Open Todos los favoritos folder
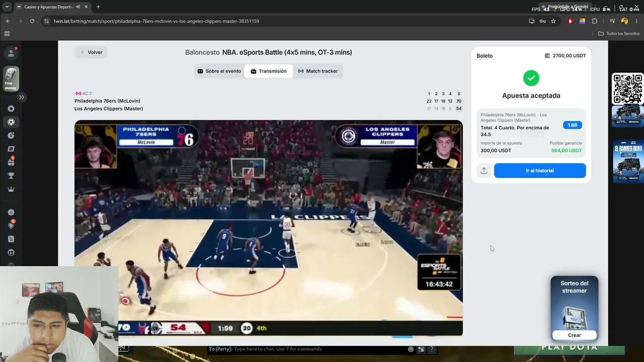 point(619,34)
